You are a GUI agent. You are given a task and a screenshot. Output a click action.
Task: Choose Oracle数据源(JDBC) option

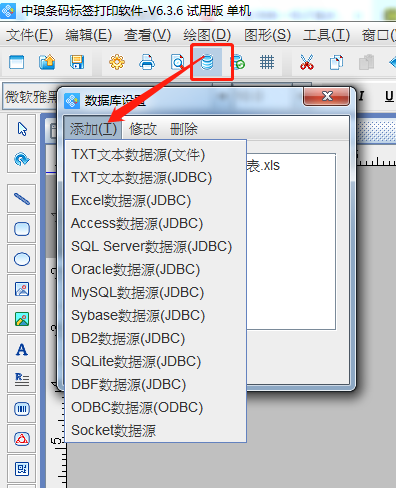click(x=156, y=270)
